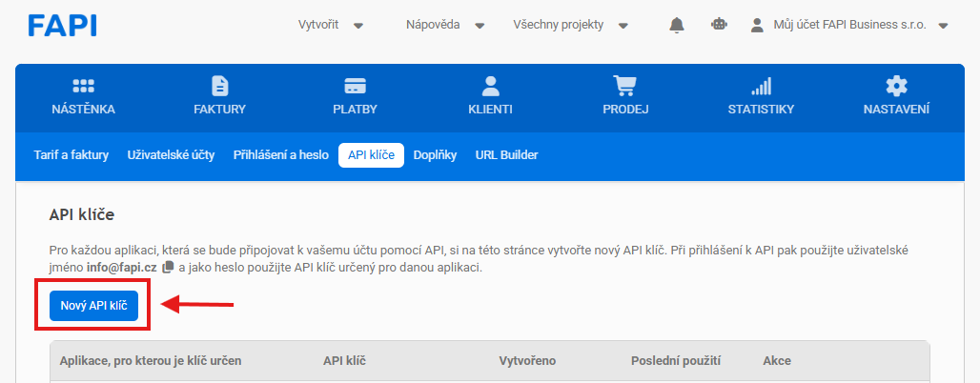Click the Nový API klíč button
Viewport: 980px width, 383px height.
(93, 306)
